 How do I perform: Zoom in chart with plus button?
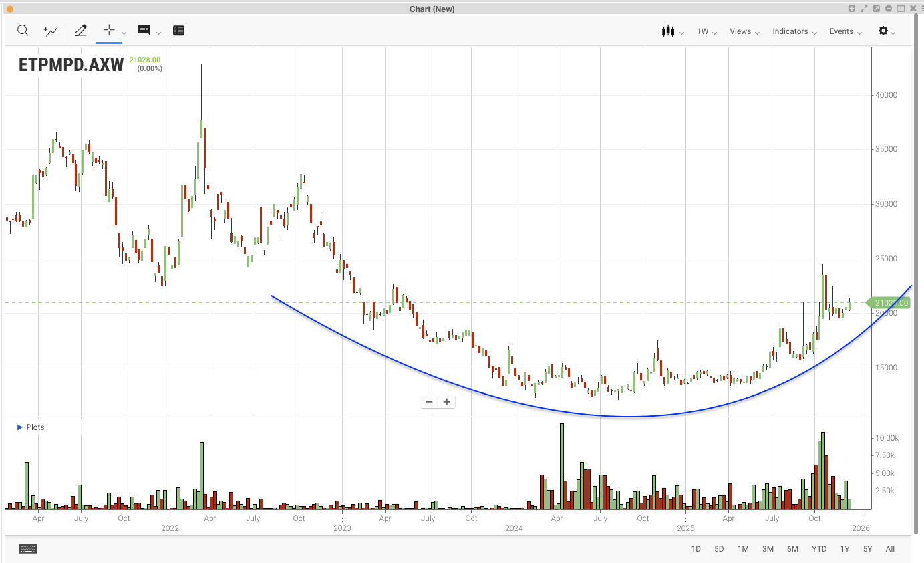[x=446, y=402]
